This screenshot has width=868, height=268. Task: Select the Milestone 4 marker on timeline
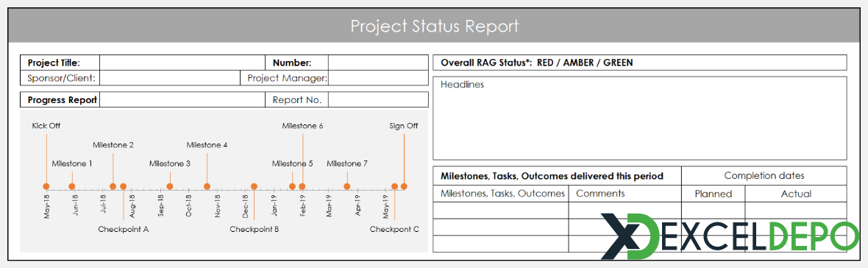tap(207, 186)
